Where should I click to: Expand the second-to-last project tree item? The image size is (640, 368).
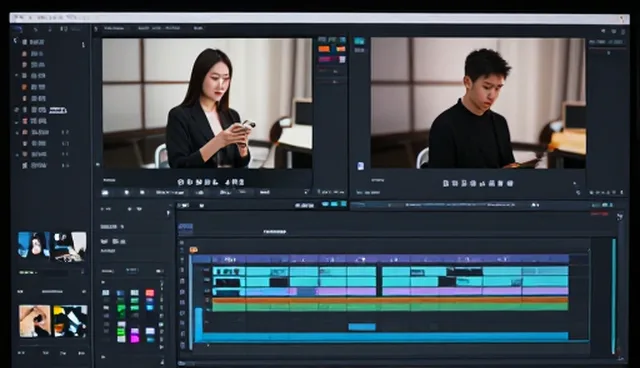point(17,155)
